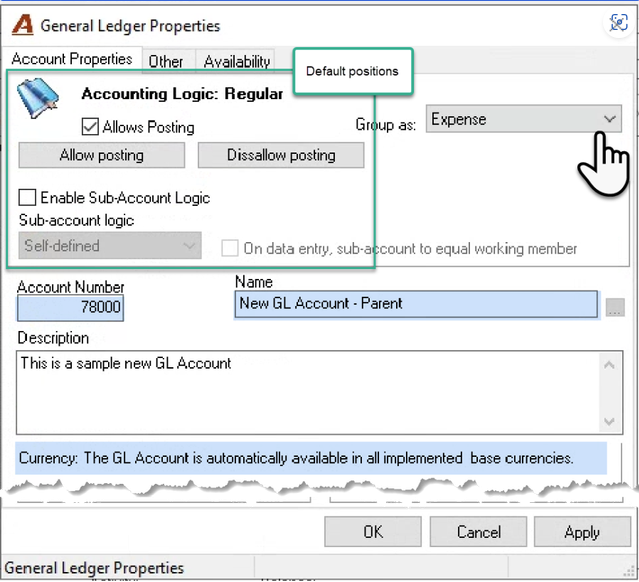Click the Sub-account logic label
The image size is (639, 582).
tap(76, 220)
